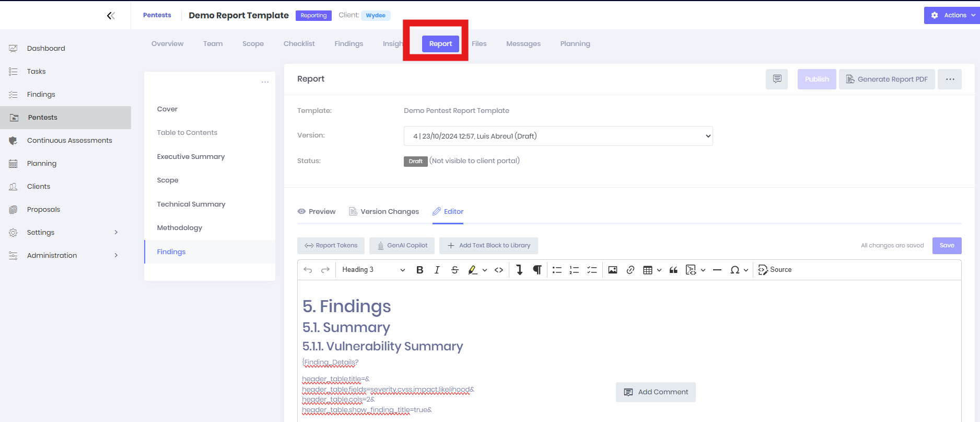980x422 pixels.
Task: Insert a bulleted list
Action: [557, 270]
